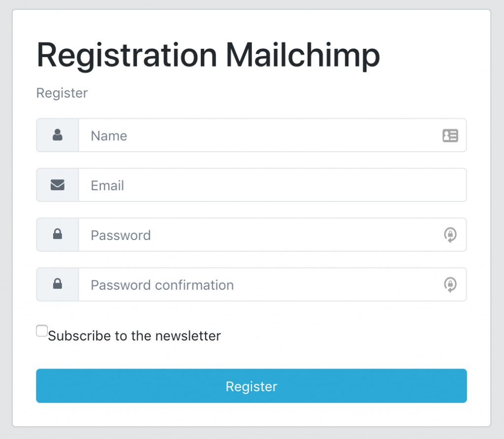Enable the Subscribe to the newsletter checkbox
Viewport: 504px width, 439px height.
coord(42,331)
